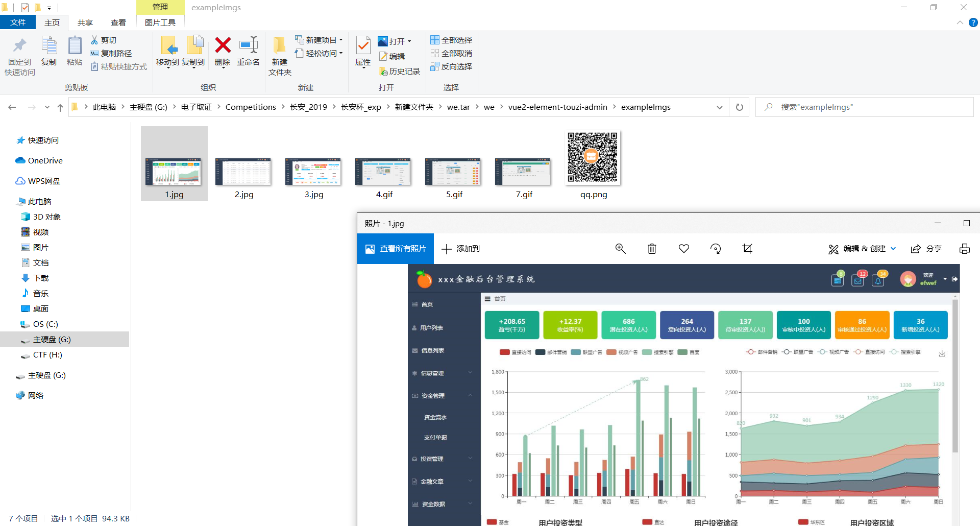Select CTF (H:) drive
Screen dimensions: 980x526
[x=41, y=354]
